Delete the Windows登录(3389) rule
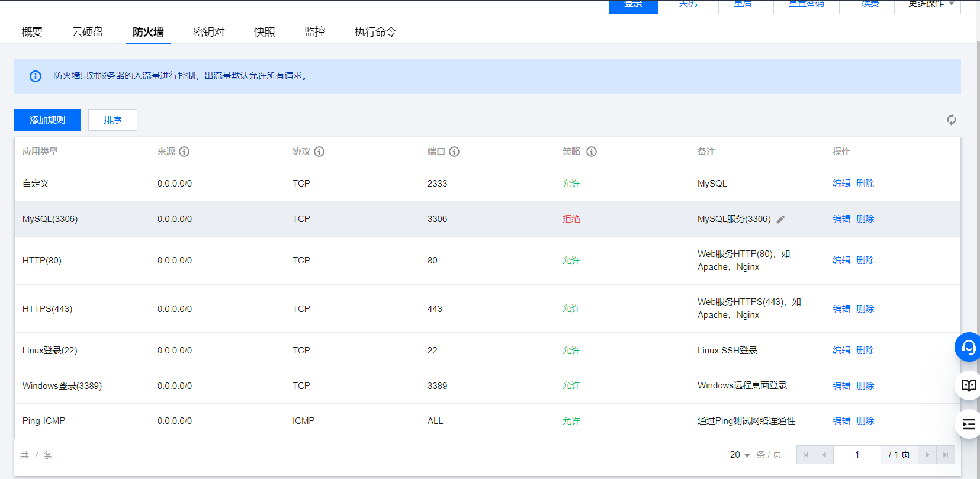Image resolution: width=980 pixels, height=479 pixels. click(865, 386)
